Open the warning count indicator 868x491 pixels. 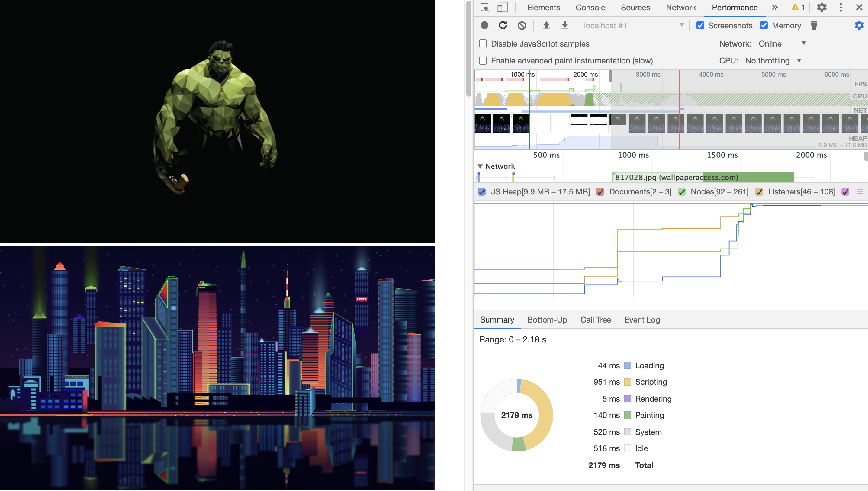(798, 8)
